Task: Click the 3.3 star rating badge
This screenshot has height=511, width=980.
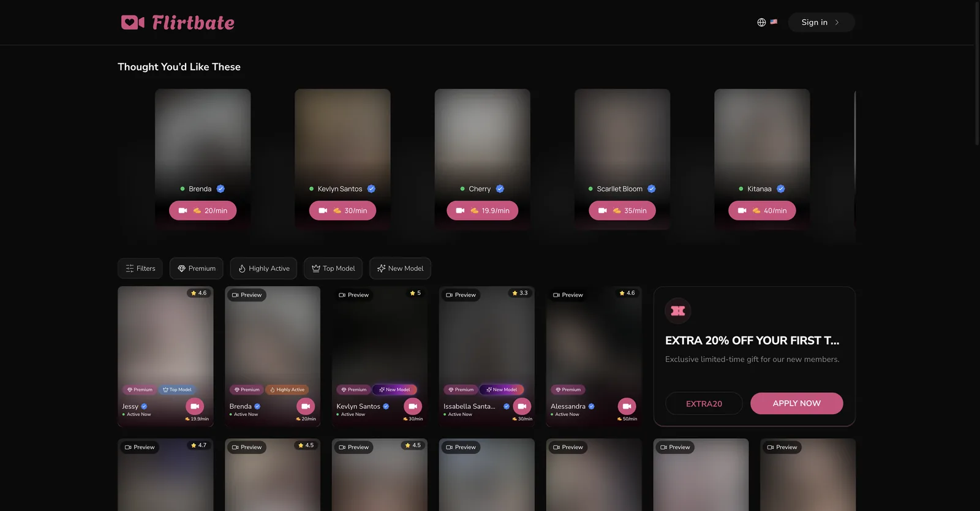Action: pos(520,293)
